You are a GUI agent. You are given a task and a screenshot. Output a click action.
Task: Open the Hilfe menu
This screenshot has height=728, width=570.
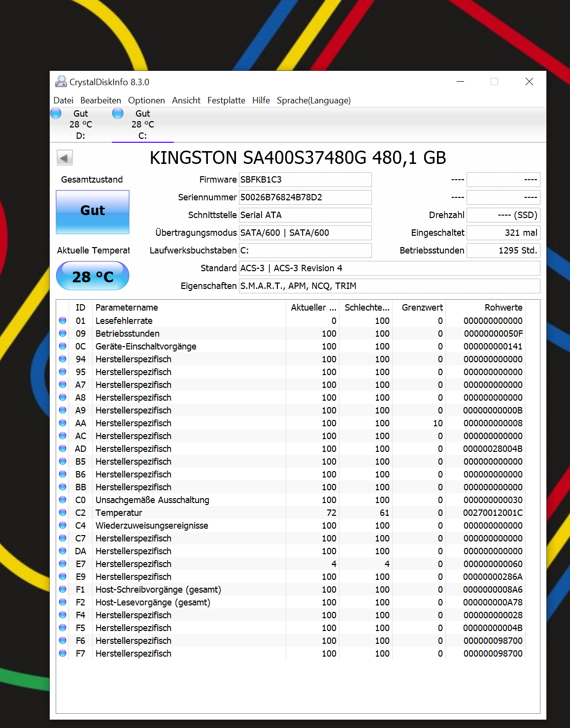tap(261, 100)
